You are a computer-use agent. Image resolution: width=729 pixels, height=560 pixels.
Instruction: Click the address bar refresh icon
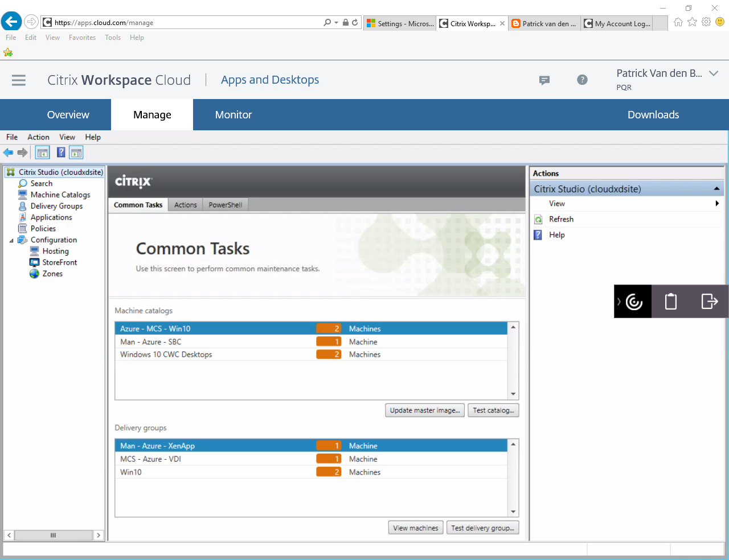(x=355, y=22)
